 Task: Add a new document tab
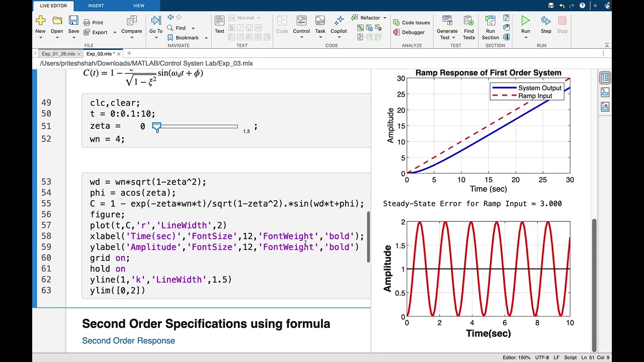coord(129,53)
